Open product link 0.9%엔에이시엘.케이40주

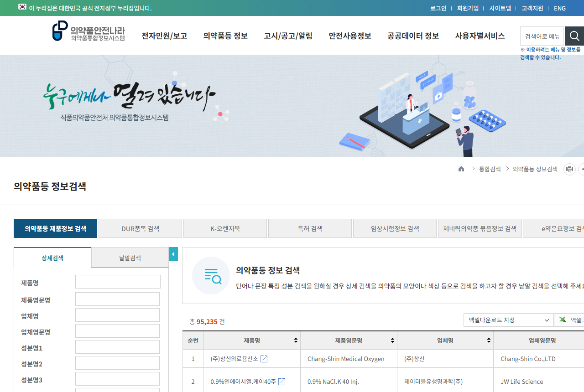[x=243, y=382]
